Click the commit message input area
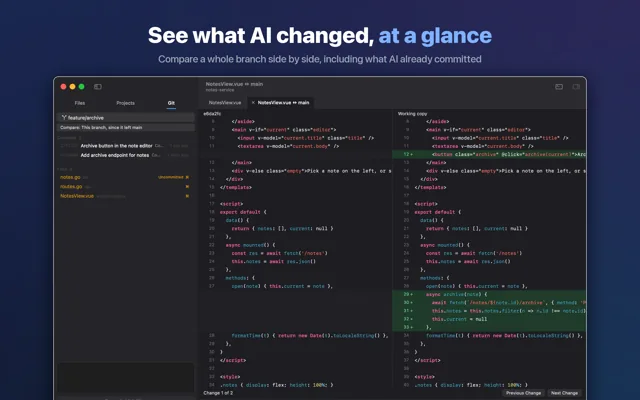640x400 pixels. pos(125,378)
